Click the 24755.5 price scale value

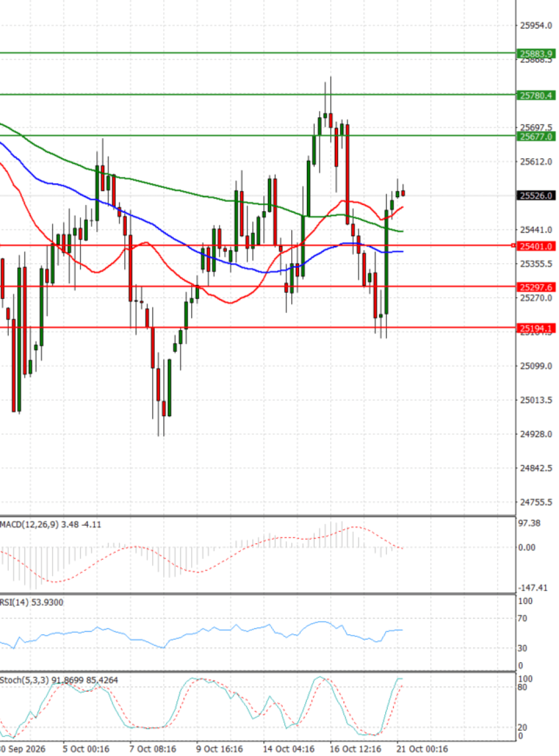[536, 502]
